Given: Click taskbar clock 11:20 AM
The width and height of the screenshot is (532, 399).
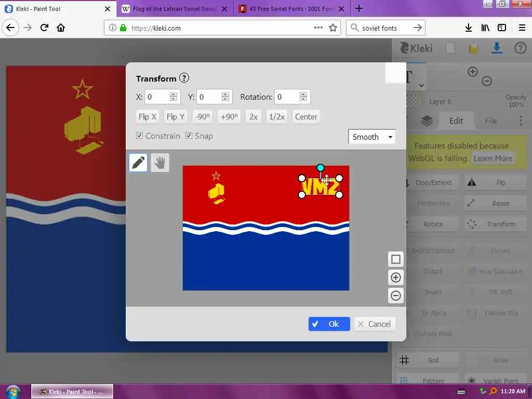Looking at the screenshot, I should click(513, 391).
